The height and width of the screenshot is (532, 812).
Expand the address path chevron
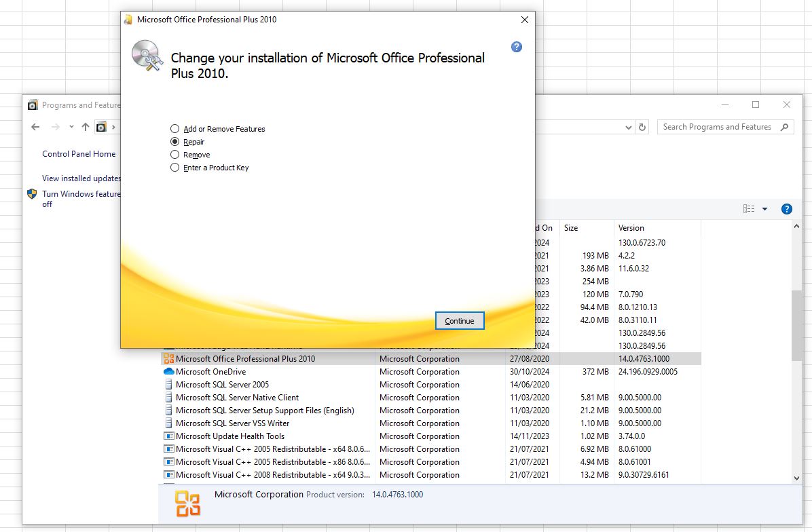tap(113, 127)
